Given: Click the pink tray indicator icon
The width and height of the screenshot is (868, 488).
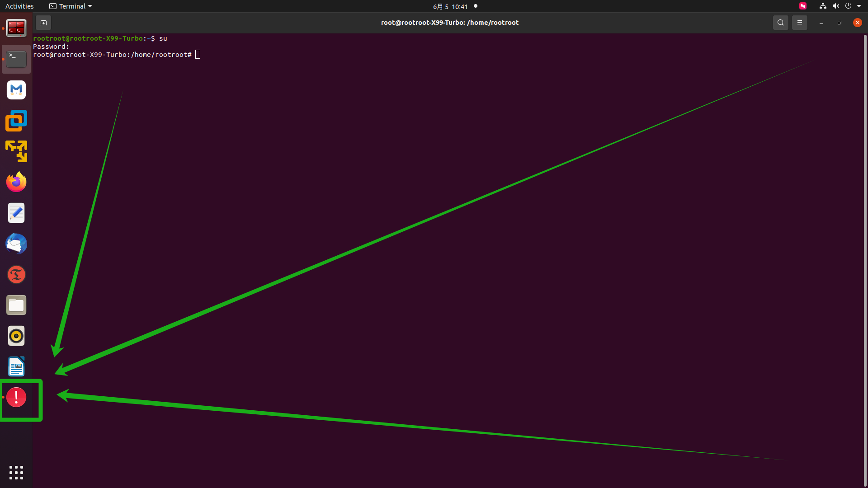Looking at the screenshot, I should pyautogui.click(x=802, y=6).
